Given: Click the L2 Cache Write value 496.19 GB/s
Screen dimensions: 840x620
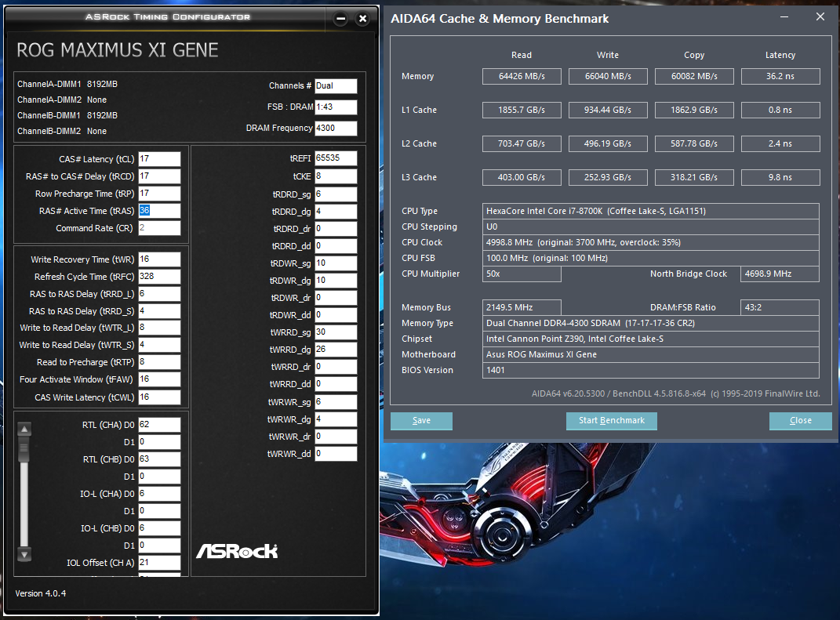Looking at the screenshot, I should click(608, 143).
